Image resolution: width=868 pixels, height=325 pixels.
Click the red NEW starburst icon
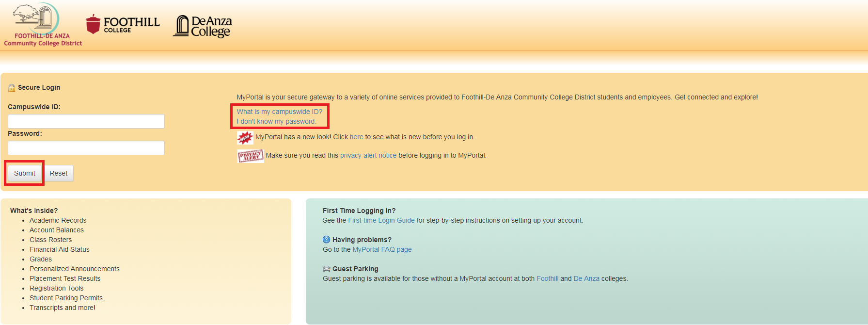pyautogui.click(x=245, y=138)
